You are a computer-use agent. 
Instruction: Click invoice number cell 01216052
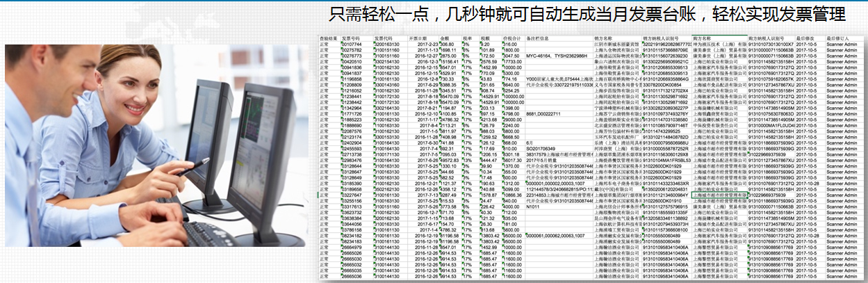point(352,90)
